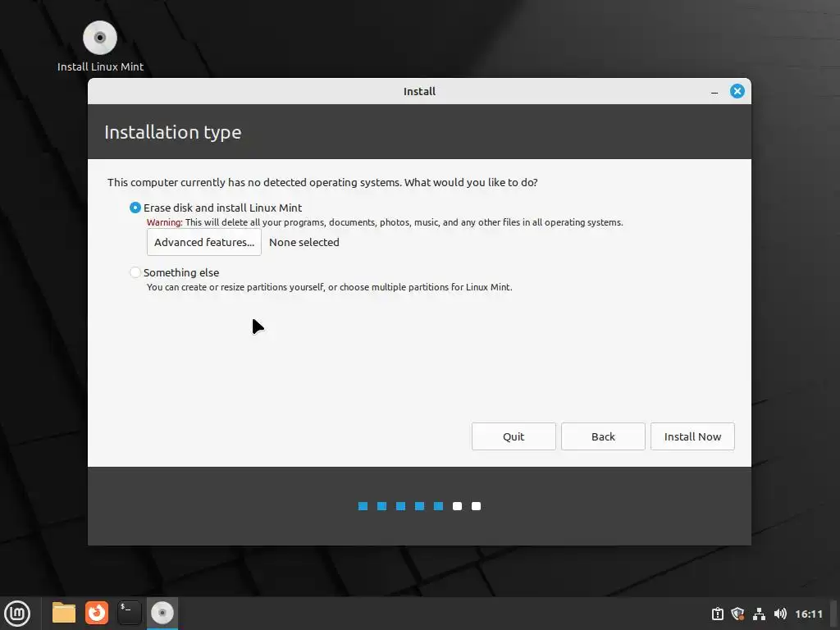Open the update manager shield icon
The image size is (840, 630).
click(737, 614)
